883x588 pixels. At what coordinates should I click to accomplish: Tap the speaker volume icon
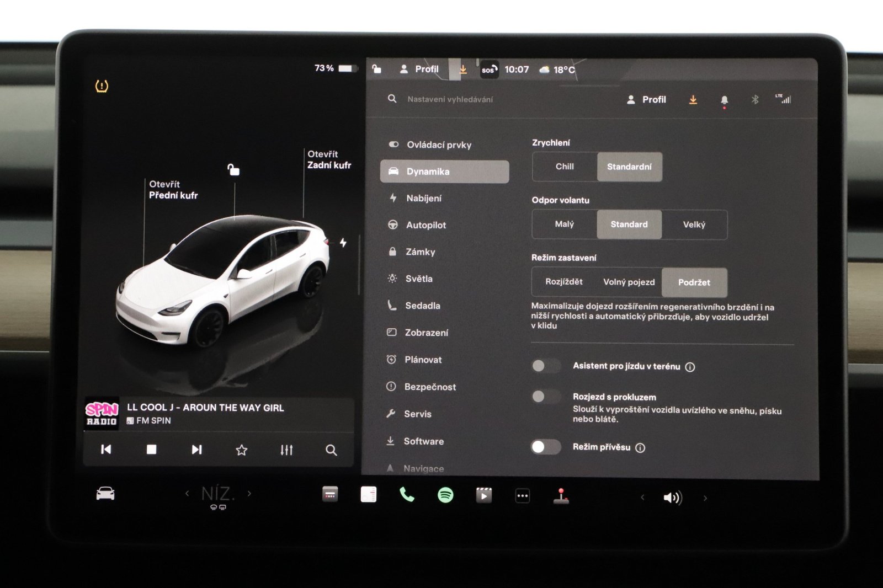(x=673, y=498)
